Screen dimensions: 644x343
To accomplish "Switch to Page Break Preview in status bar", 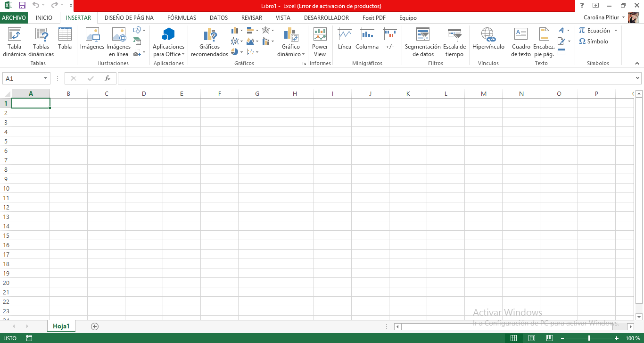I will (549, 338).
